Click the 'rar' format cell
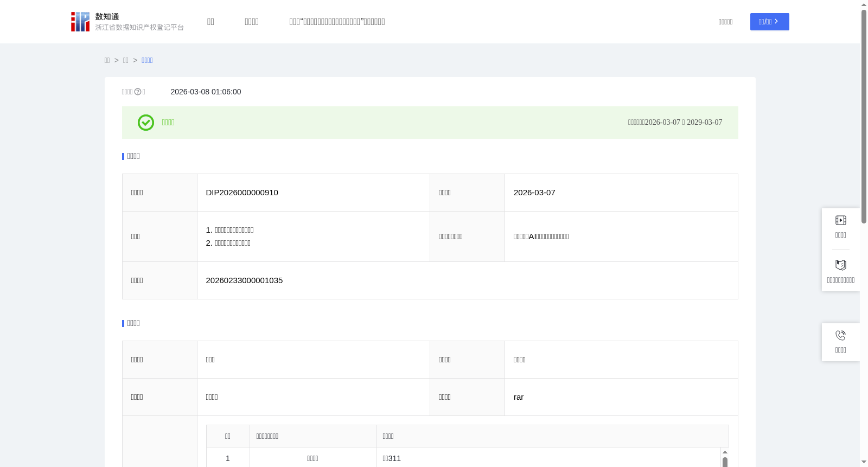 point(519,397)
